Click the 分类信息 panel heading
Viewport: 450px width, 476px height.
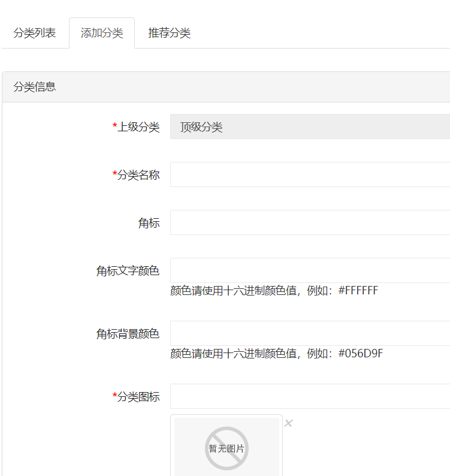(35, 87)
